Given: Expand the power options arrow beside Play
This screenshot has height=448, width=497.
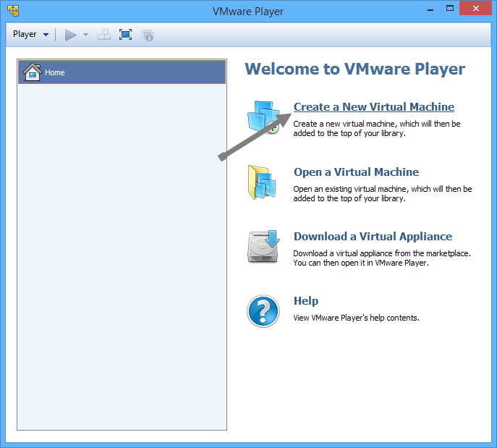Looking at the screenshot, I should (85, 35).
